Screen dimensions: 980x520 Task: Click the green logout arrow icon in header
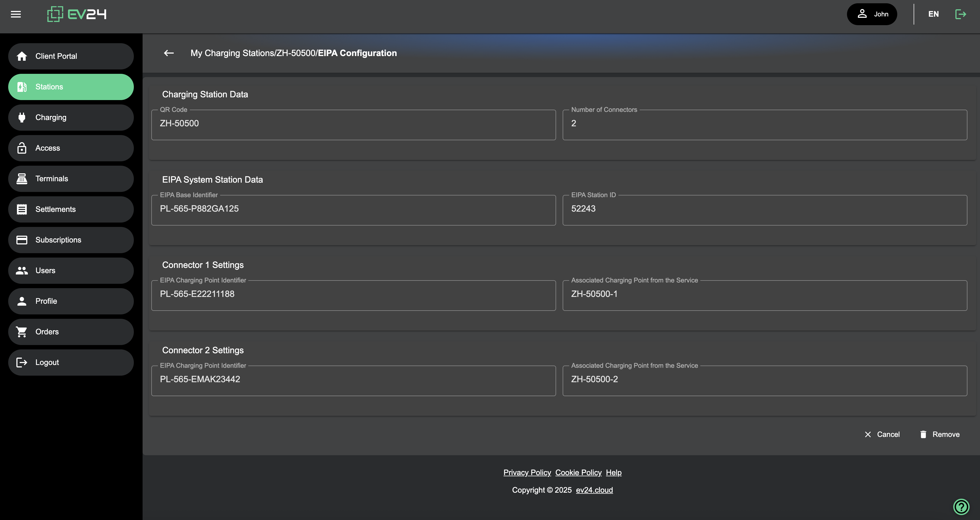coord(961,14)
